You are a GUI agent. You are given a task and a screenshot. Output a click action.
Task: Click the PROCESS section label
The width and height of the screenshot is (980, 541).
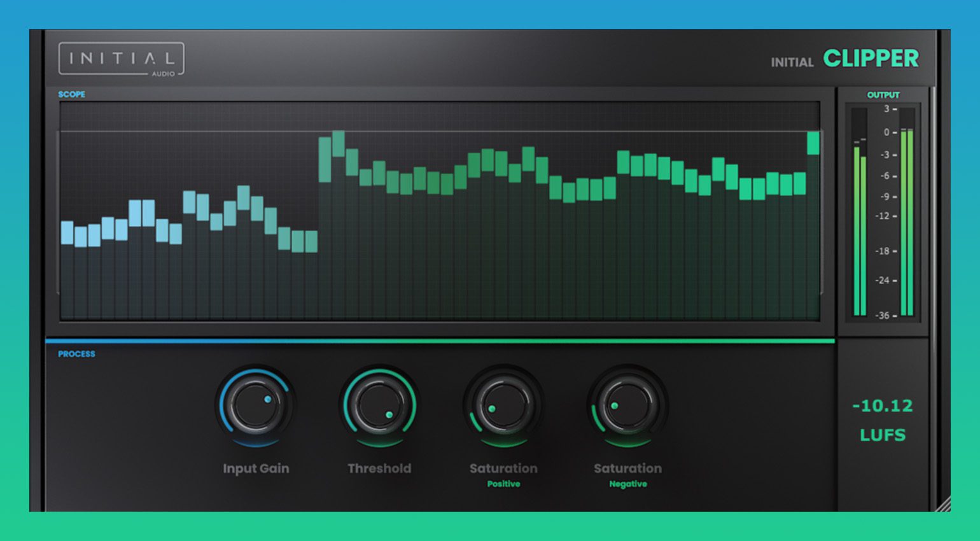(x=76, y=354)
